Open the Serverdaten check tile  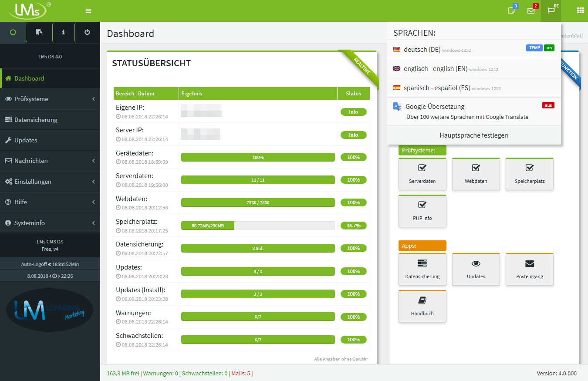[x=422, y=174]
